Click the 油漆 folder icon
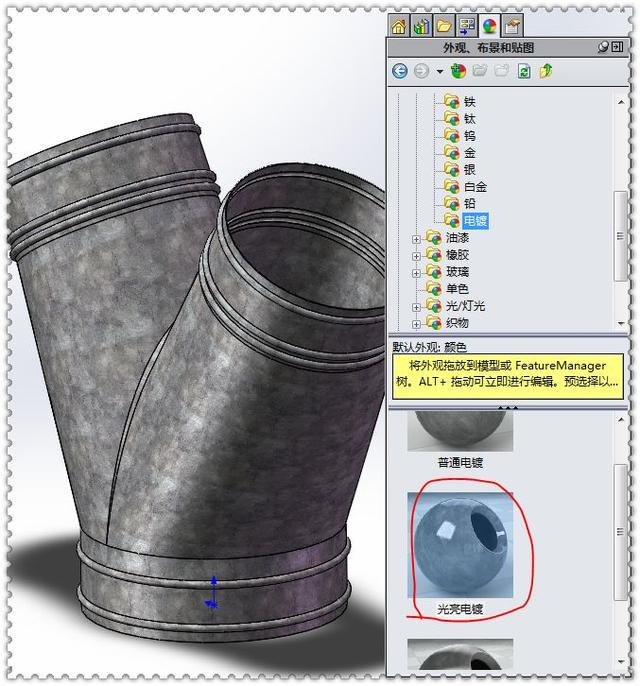This screenshot has width=640, height=686. [x=434, y=238]
